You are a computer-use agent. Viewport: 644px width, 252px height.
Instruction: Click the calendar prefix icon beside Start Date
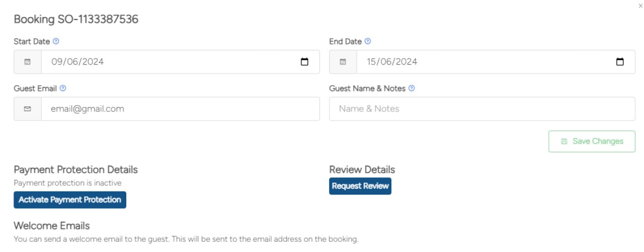pyautogui.click(x=28, y=62)
